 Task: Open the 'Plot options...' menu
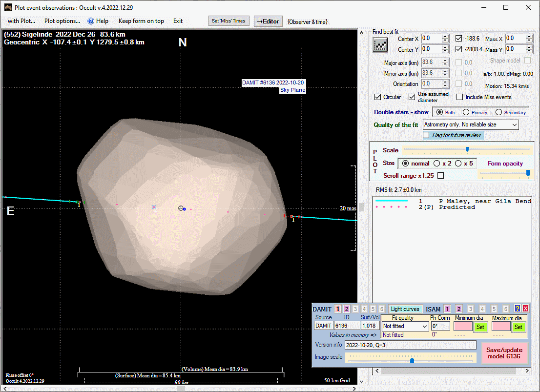tap(62, 21)
